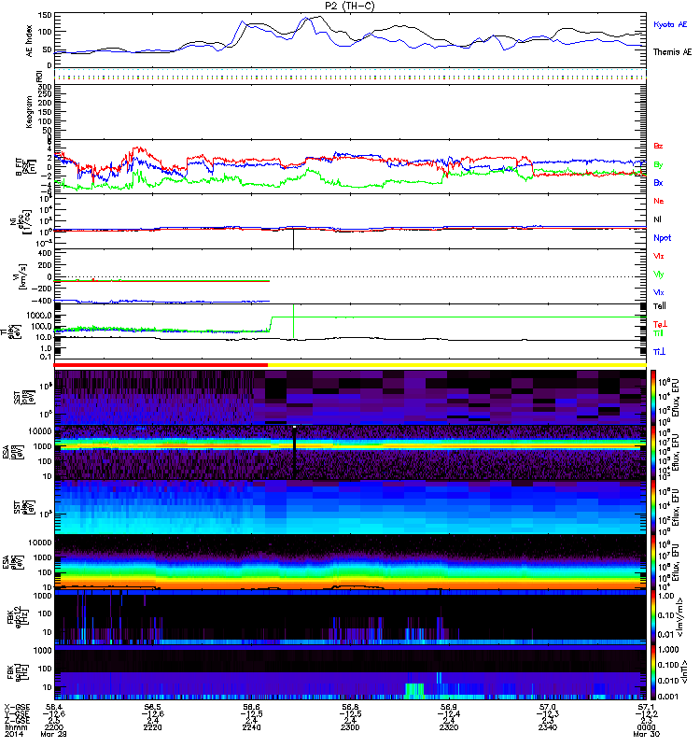Select the Npot legend label
This screenshot has width=700, height=747.
[x=662, y=237]
